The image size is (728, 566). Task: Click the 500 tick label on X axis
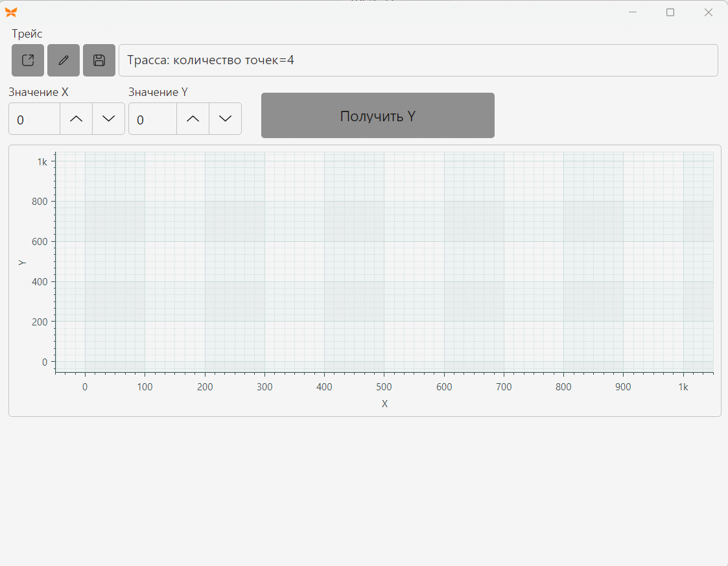pos(384,387)
